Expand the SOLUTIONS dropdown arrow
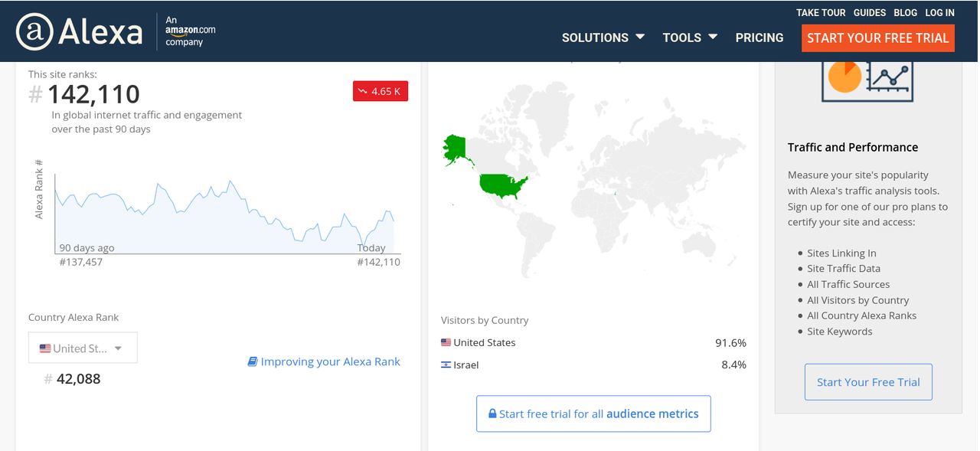This screenshot has height=451, width=980. pyautogui.click(x=640, y=37)
